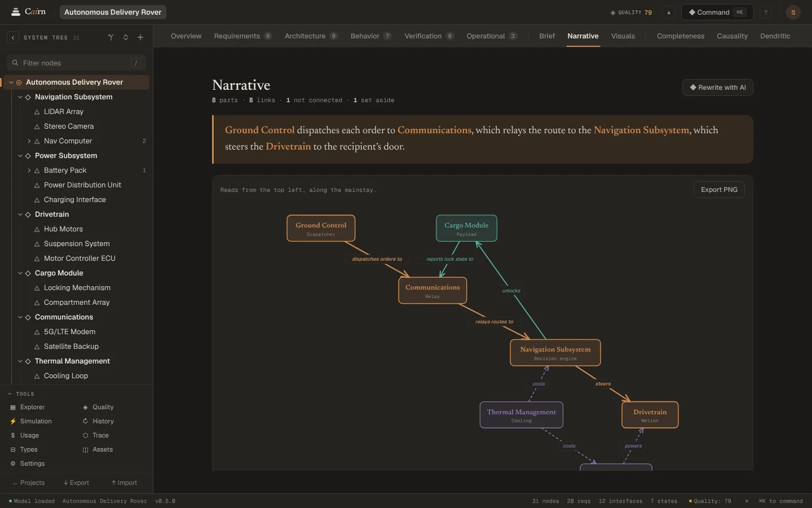Click Rewrite with AI button

pyautogui.click(x=718, y=87)
